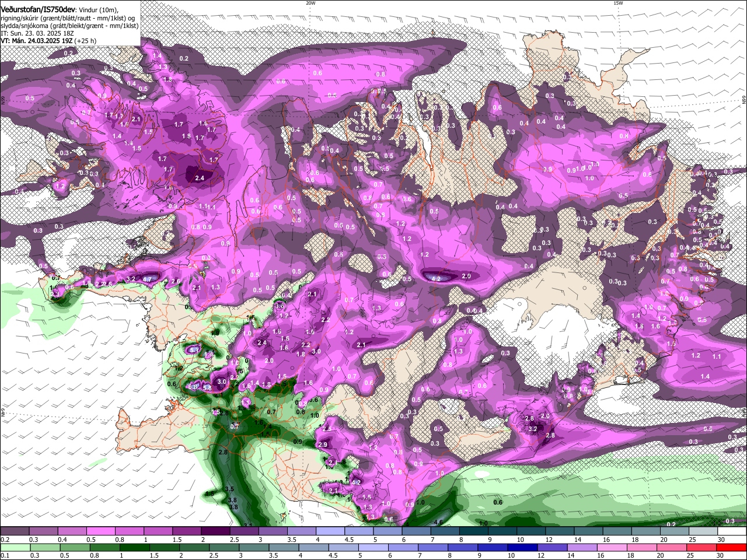The width and height of the screenshot is (747, 560).
Task: Click the 4.7 snowfall value on the map
Action: (147, 279)
